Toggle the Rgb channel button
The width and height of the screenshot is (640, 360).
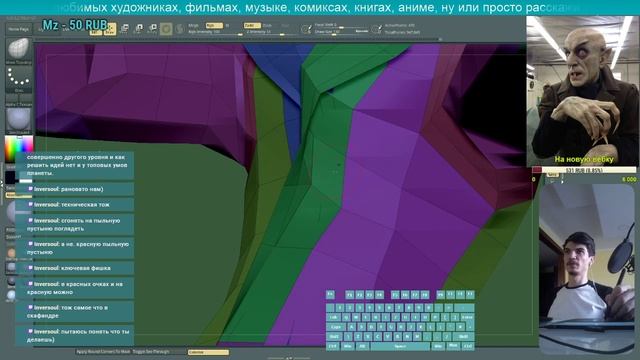click(x=214, y=25)
